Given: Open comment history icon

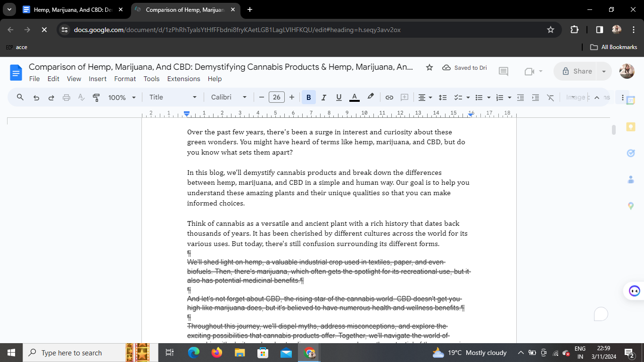Looking at the screenshot, I should (x=504, y=72).
